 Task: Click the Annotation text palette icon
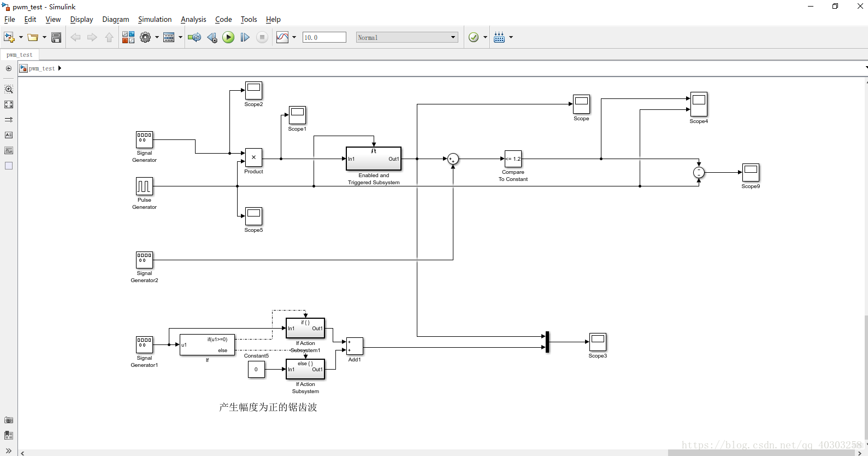[x=9, y=135]
